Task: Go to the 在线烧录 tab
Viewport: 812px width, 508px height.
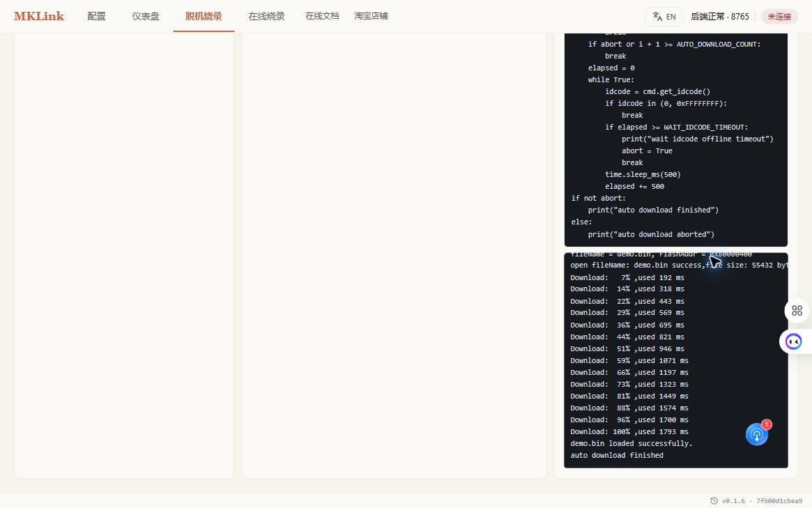Action: tap(266, 16)
